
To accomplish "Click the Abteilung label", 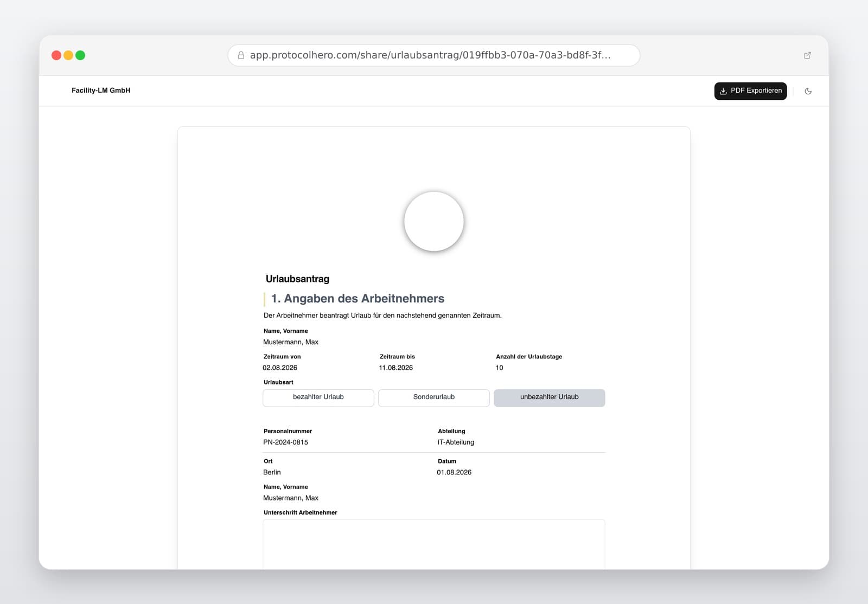I will pos(451,432).
